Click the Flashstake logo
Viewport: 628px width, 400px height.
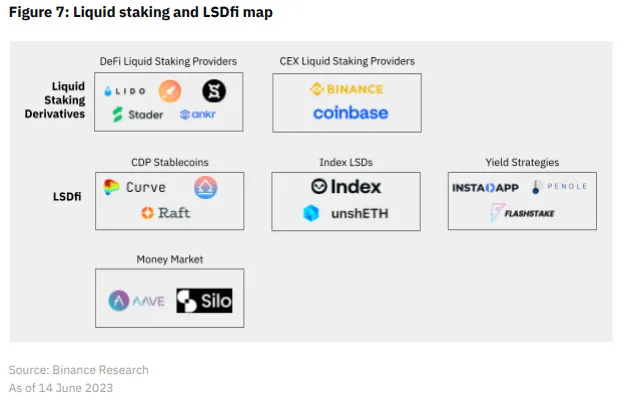tap(522, 212)
